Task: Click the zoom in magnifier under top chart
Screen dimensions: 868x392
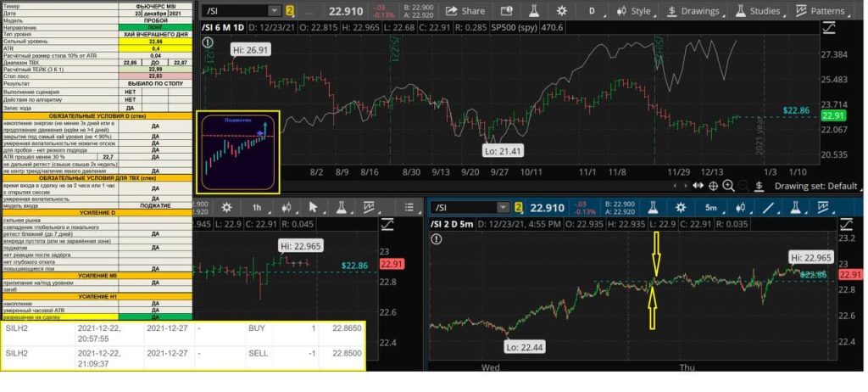Action: [728, 187]
